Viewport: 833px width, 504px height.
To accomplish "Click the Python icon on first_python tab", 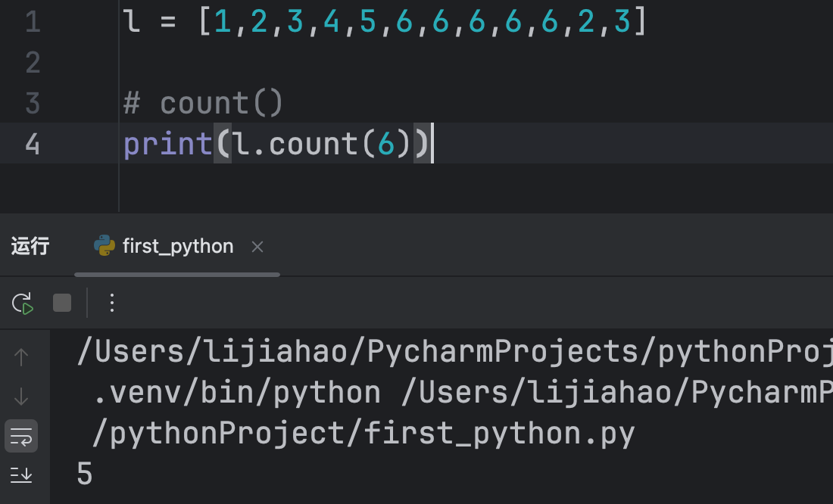I will point(104,246).
